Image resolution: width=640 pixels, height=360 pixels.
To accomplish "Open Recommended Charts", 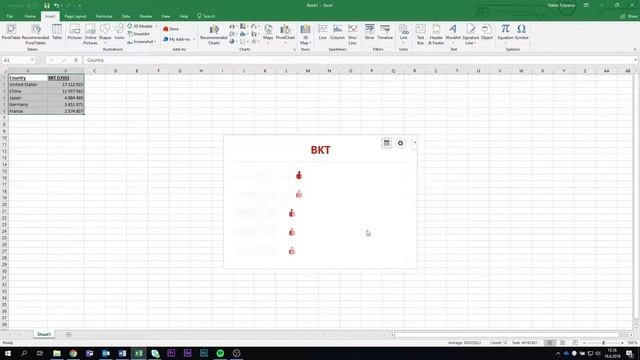I will coord(214,34).
